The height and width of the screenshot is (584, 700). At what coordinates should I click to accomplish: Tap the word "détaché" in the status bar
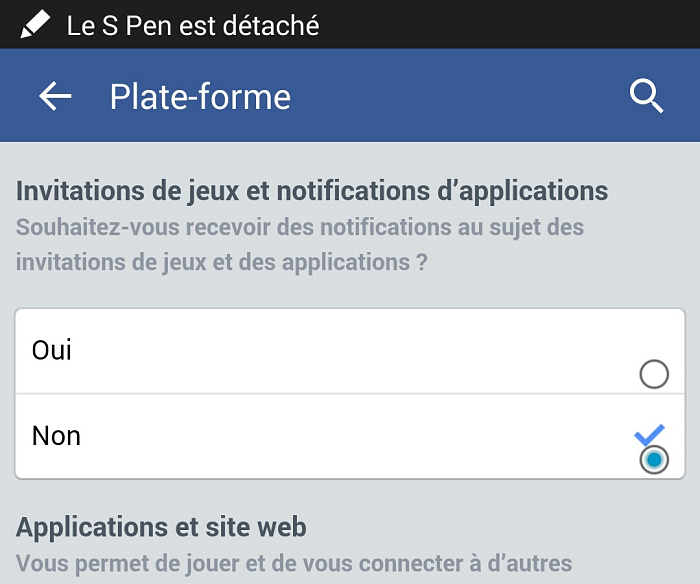tap(272, 25)
